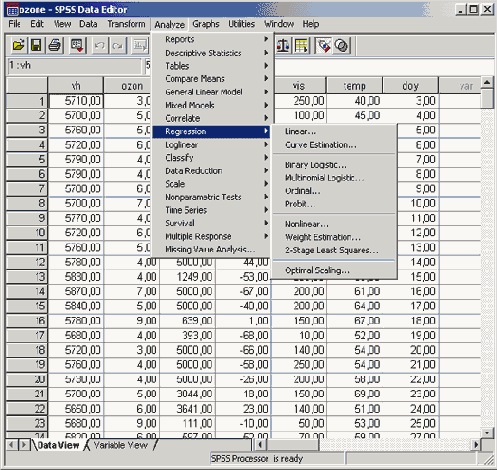497x470 pixels.
Task: Choose Binary Logistic regression option
Action: (x=334, y=165)
